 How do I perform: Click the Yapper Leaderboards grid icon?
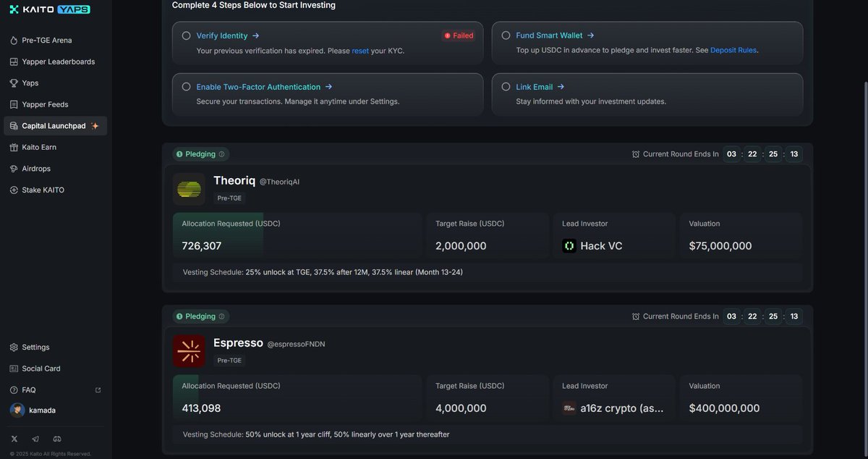pos(14,62)
